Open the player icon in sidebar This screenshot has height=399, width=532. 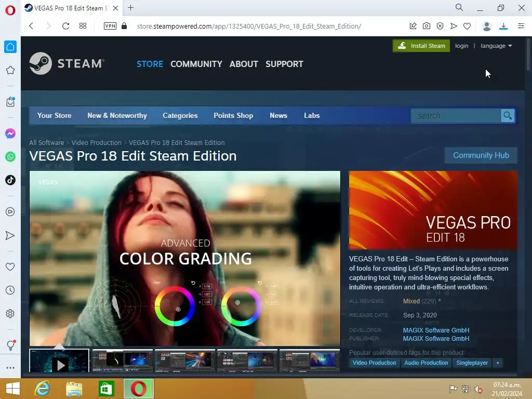tap(10, 212)
